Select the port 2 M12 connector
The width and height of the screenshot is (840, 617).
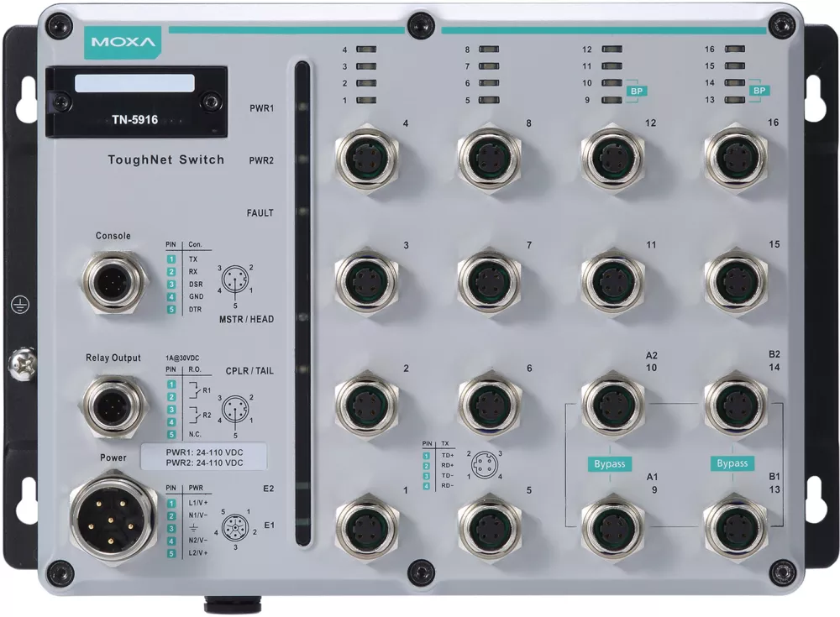tap(366, 404)
